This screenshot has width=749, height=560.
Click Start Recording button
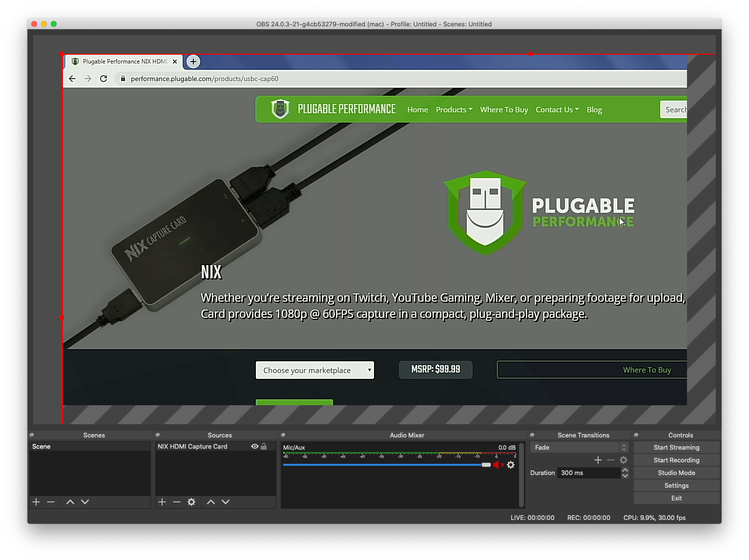[676, 460]
